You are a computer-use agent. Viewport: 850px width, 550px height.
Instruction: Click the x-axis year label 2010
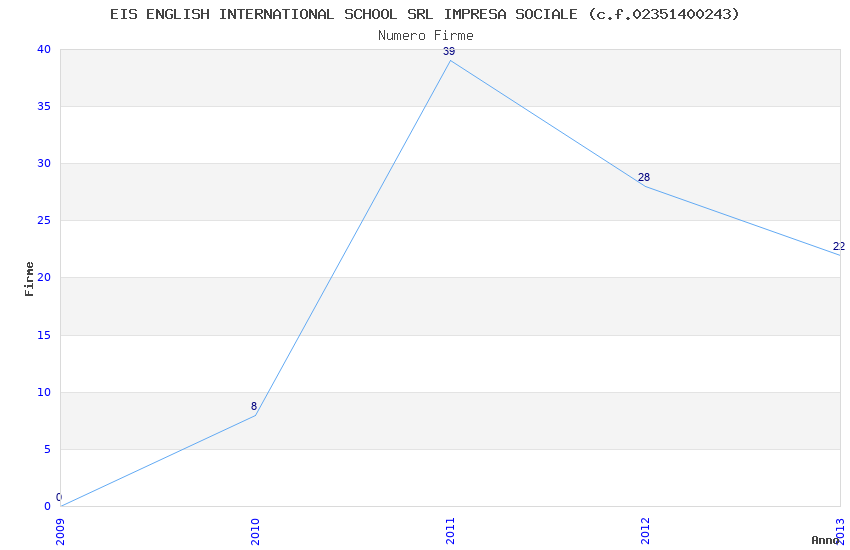(x=255, y=532)
